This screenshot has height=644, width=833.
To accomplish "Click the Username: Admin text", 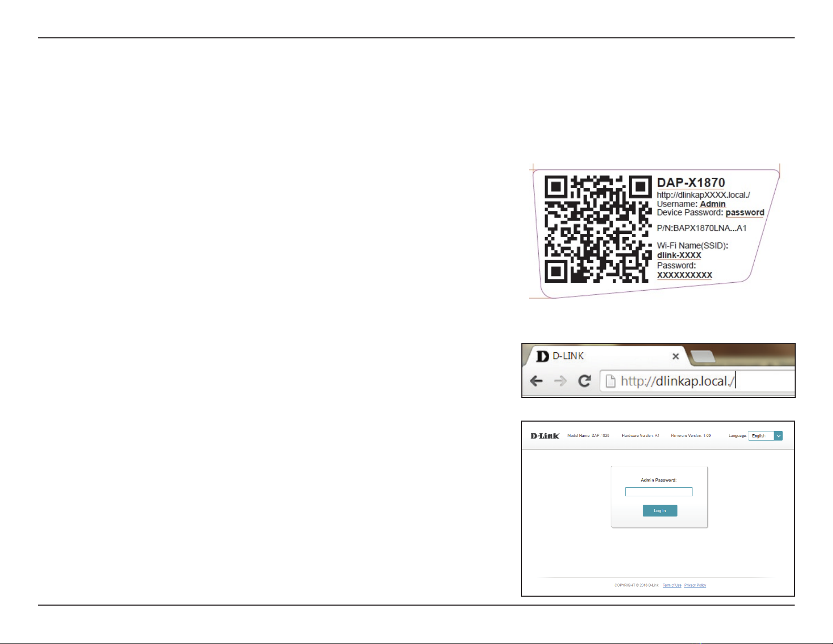I will pos(691,204).
